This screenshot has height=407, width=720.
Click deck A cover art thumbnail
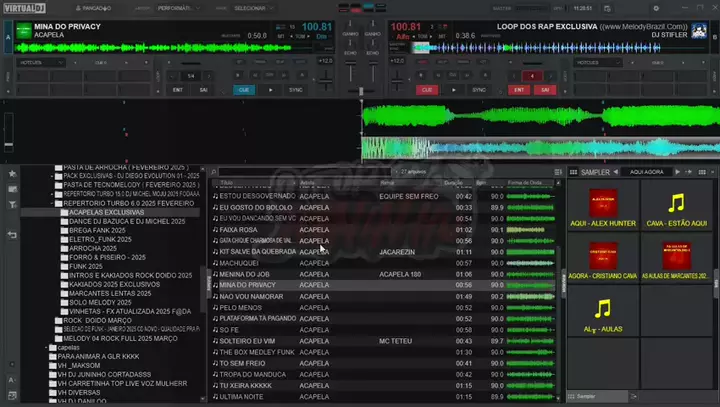click(x=23, y=31)
